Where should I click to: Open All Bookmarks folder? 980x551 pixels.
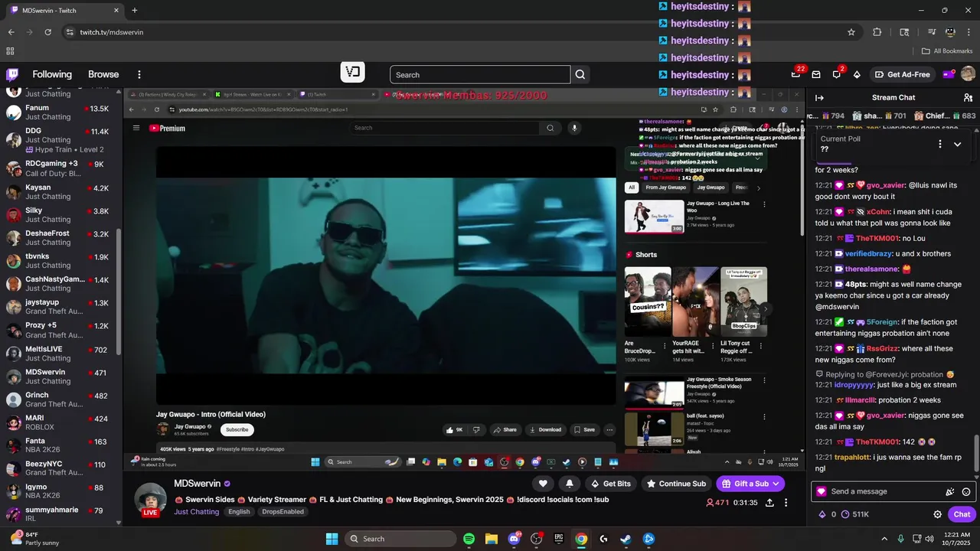click(947, 51)
